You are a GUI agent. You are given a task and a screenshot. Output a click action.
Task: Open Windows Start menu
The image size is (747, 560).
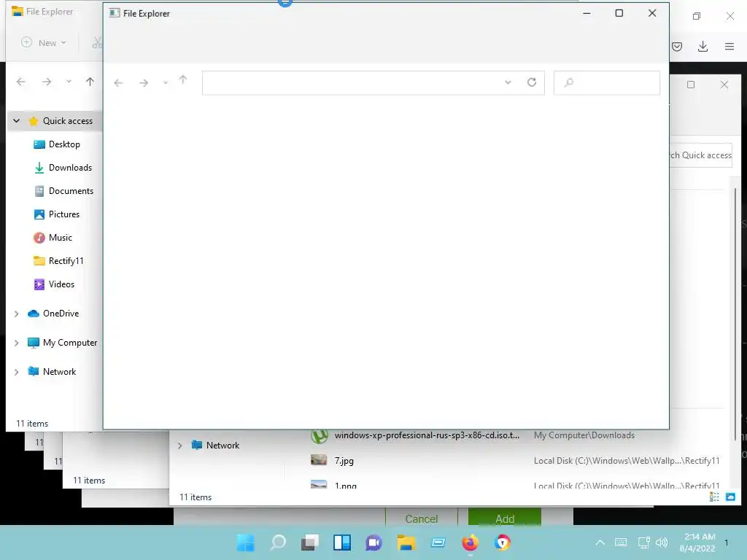(x=246, y=542)
